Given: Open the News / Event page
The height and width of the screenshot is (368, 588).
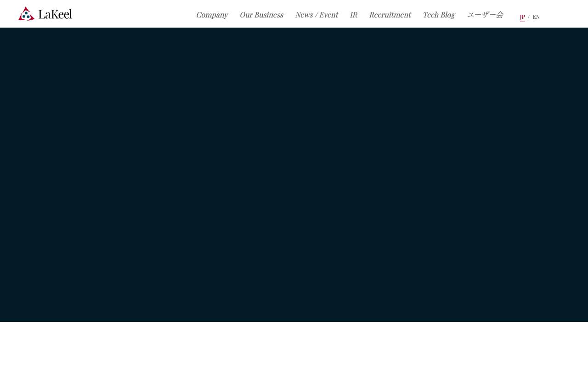Looking at the screenshot, I should [x=317, y=15].
